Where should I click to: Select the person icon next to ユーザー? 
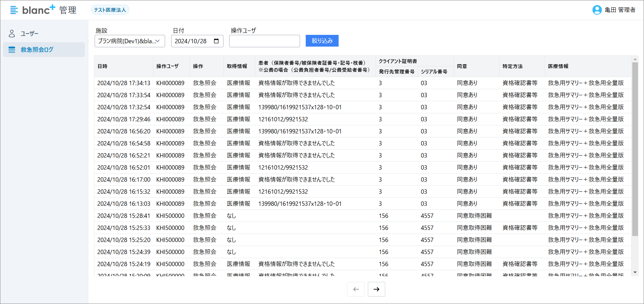point(12,33)
